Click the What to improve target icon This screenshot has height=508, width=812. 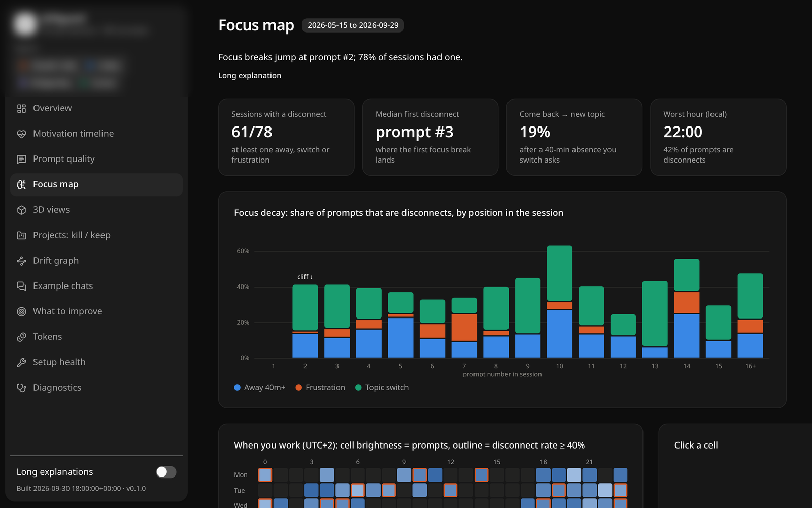(21, 311)
